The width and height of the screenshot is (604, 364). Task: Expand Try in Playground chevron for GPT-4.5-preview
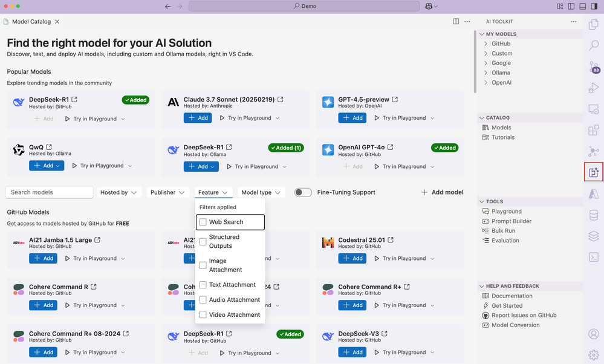432,119
